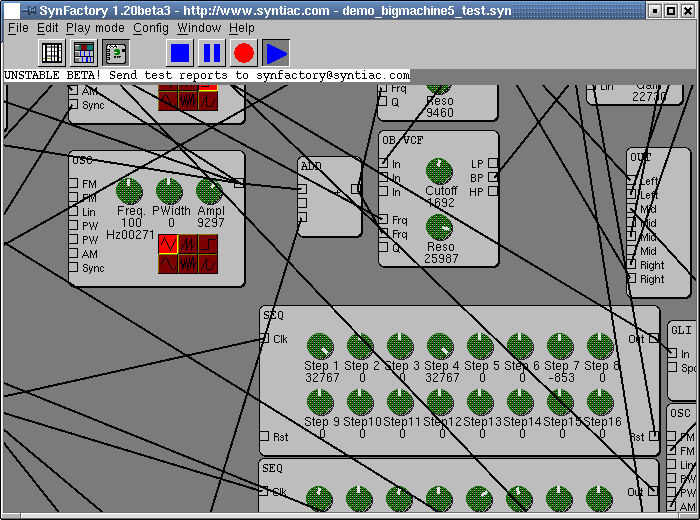Open the window menu pin icon in title bar
700x520 pixels.
(28, 10)
